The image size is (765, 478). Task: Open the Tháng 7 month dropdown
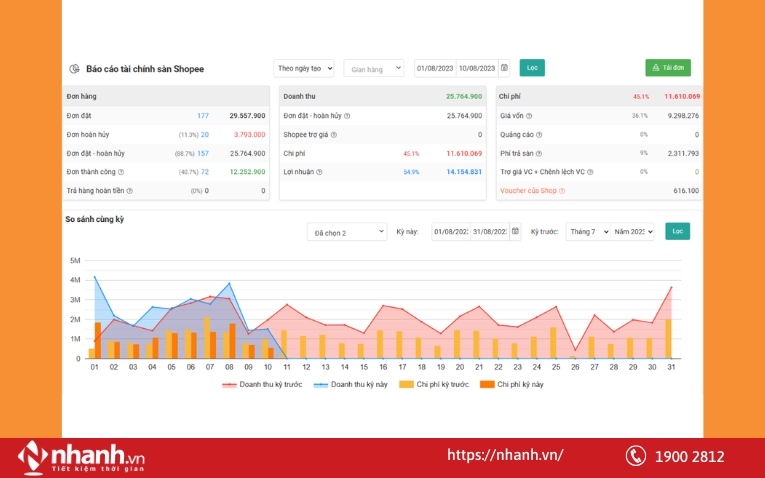tap(588, 231)
